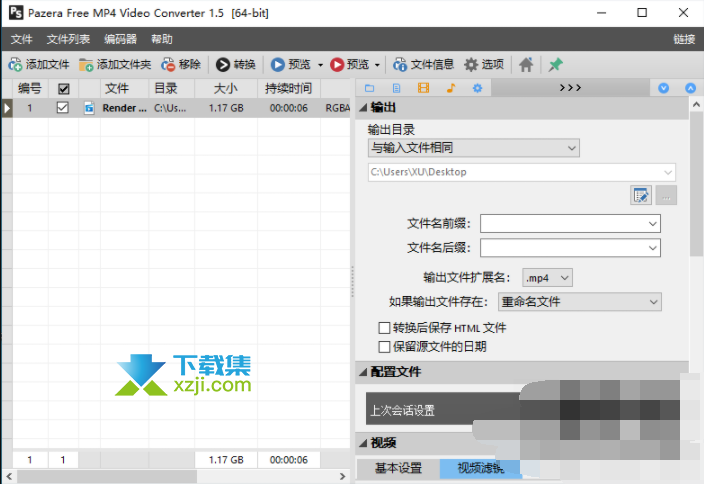
Task: Select the 'Render ...' file name cell
Action: [124, 108]
